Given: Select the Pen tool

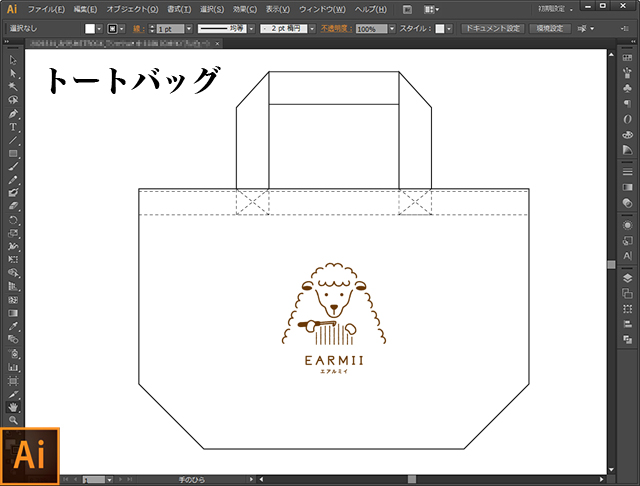Looking at the screenshot, I should (x=13, y=113).
